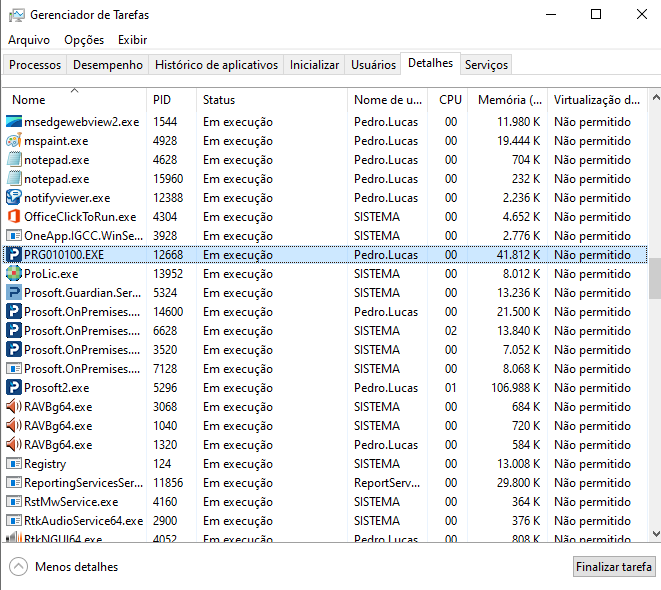Click the RAVBg64.exe speaker icon with PID 3068
The width and height of the screenshot is (661, 590).
tap(14, 407)
